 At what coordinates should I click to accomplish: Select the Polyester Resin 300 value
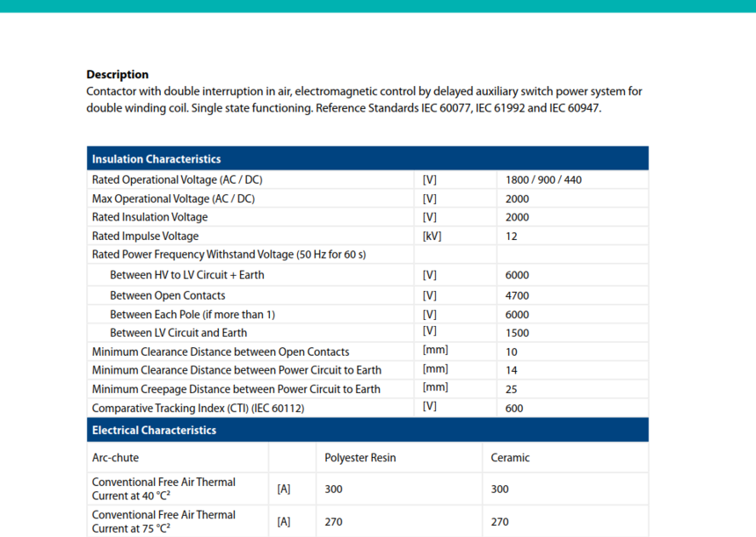tap(333, 489)
